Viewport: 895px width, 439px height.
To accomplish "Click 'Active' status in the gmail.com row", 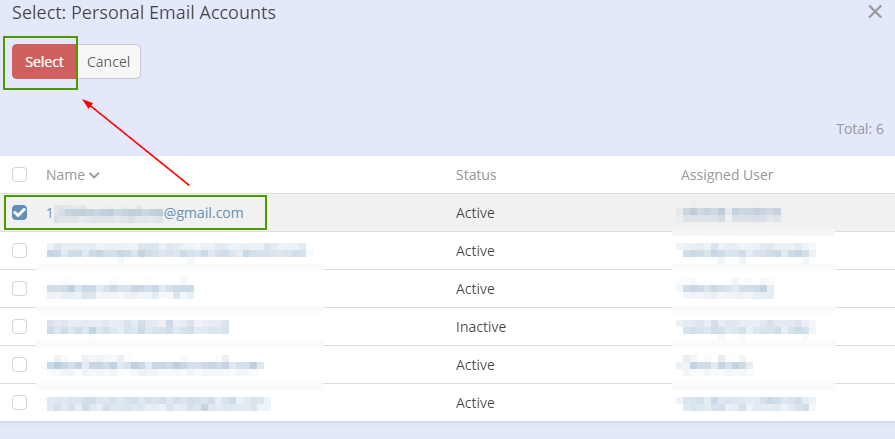I will 475,213.
